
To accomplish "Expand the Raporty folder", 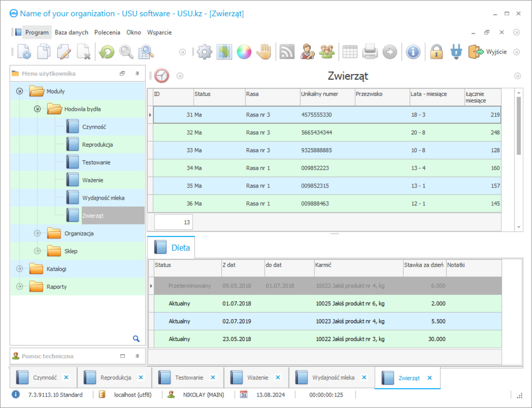I will tap(19, 287).
